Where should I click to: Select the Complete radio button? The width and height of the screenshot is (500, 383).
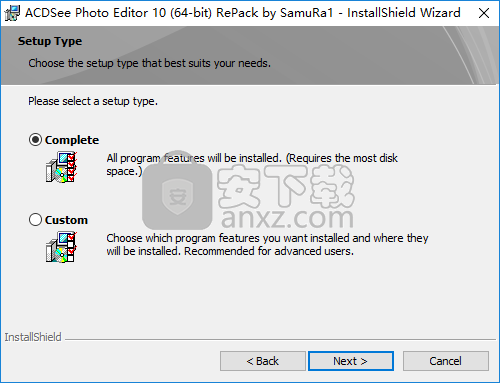(35, 140)
